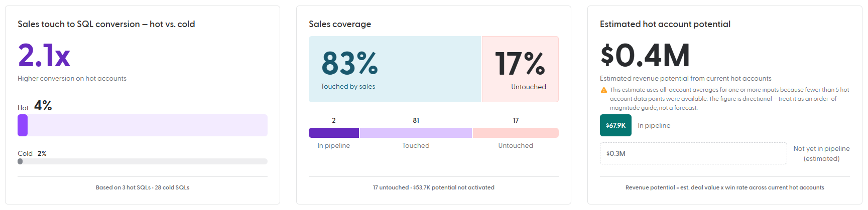The height and width of the screenshot is (210, 868).
Task: Click the $0.4M revenue potential figure
Action: tap(645, 55)
